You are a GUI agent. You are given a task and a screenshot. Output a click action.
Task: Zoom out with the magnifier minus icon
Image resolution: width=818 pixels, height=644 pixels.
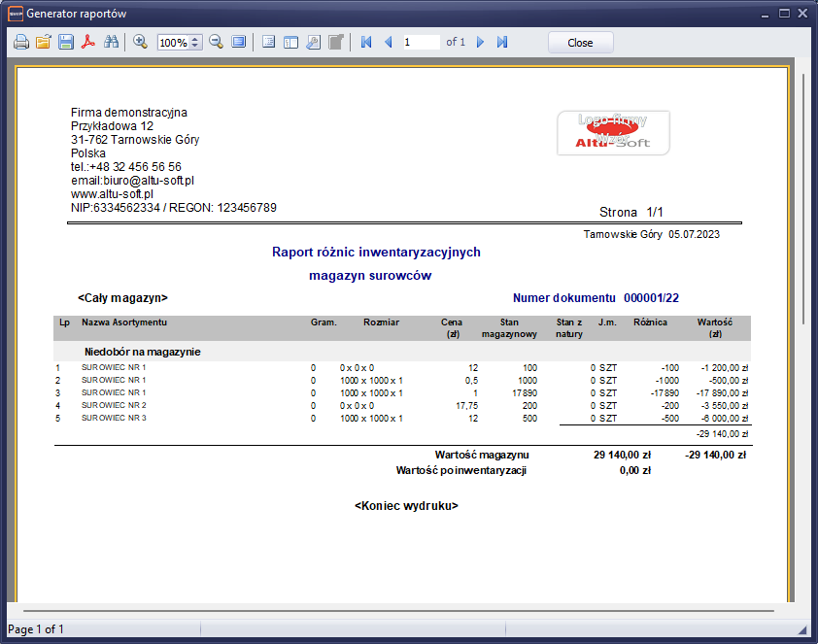[x=216, y=43]
